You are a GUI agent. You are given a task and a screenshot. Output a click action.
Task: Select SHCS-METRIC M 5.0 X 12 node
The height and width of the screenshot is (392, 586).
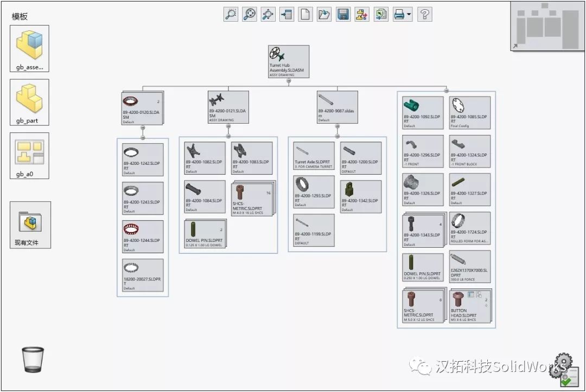pos(424,306)
